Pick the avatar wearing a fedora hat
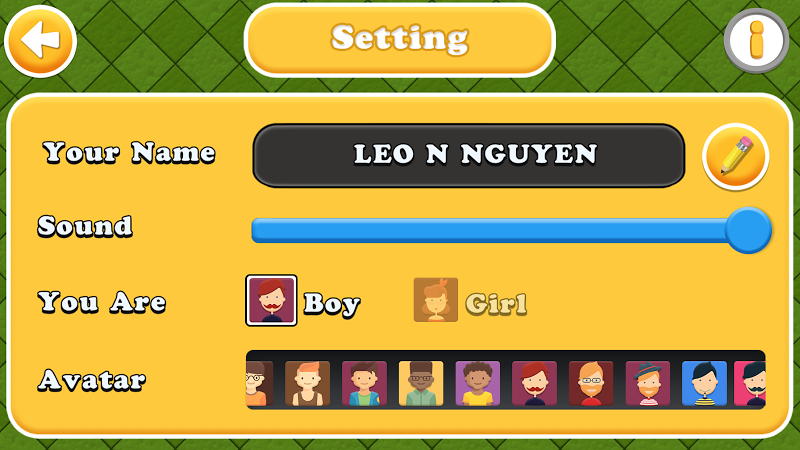Screen dimensions: 800x450 tap(647, 383)
